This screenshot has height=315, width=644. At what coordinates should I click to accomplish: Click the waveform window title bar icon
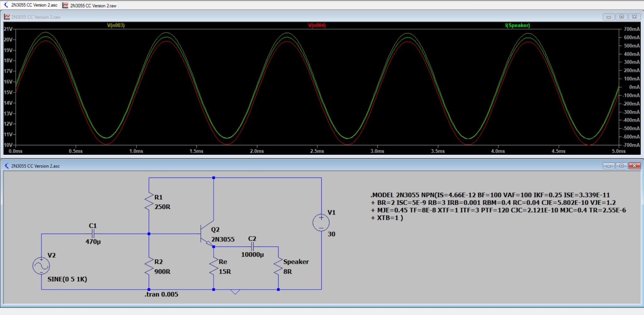point(7,17)
